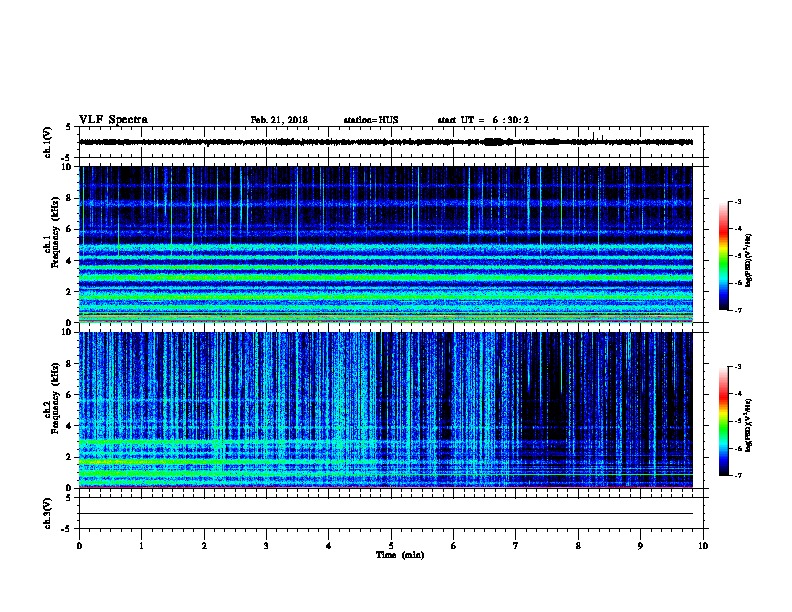Screen dimensions: 792x612
Task: Select the start UT time header
Action: click(483, 120)
